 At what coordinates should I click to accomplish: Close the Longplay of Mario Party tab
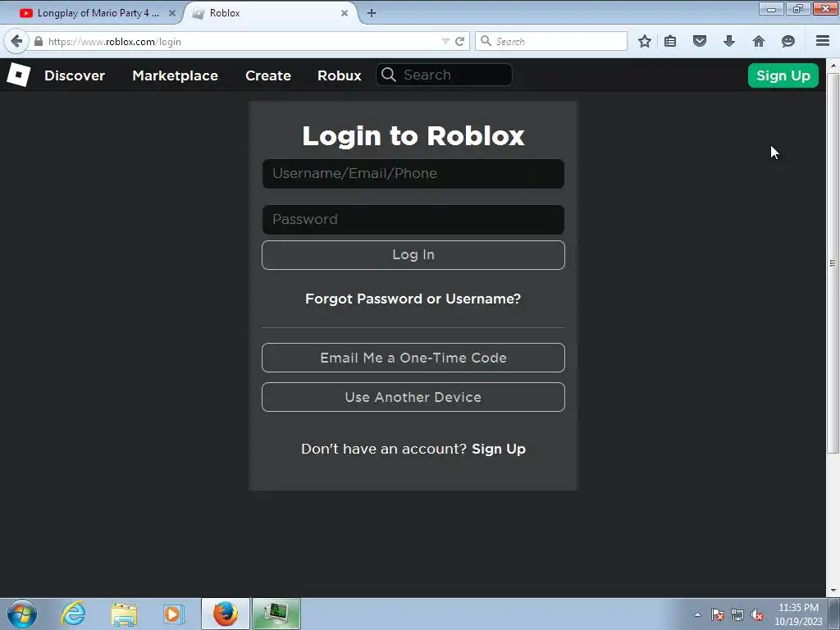[x=172, y=13]
